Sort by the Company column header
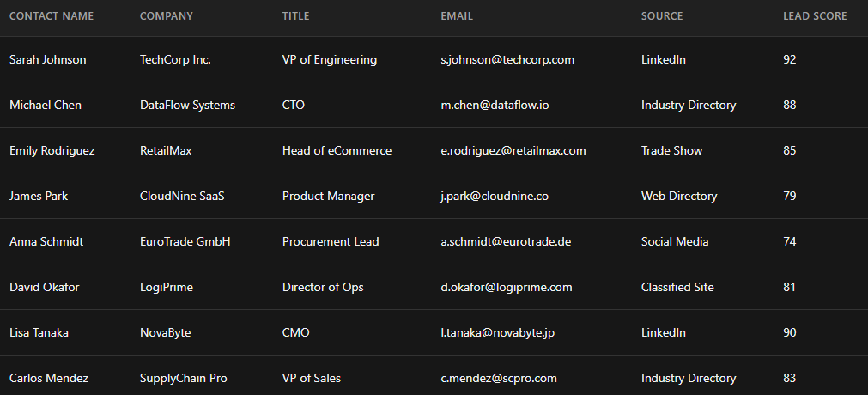This screenshot has height=395, width=868. 167,16
